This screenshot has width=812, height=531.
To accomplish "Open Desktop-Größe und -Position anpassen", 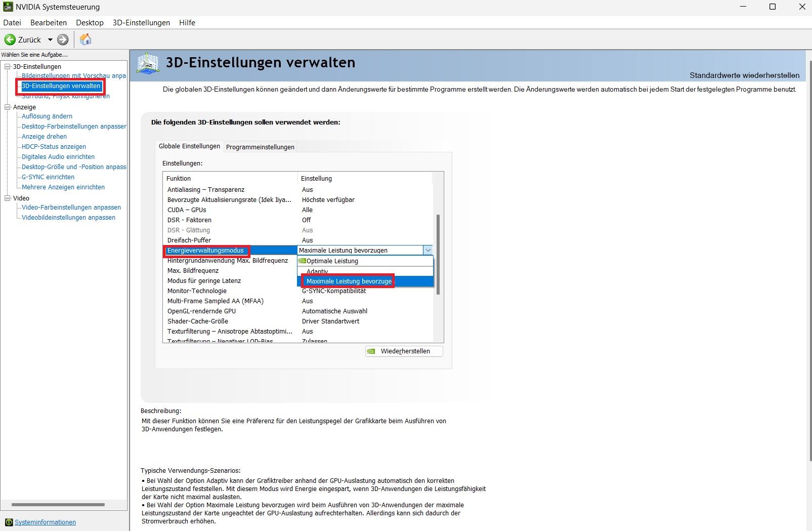I will [74, 167].
